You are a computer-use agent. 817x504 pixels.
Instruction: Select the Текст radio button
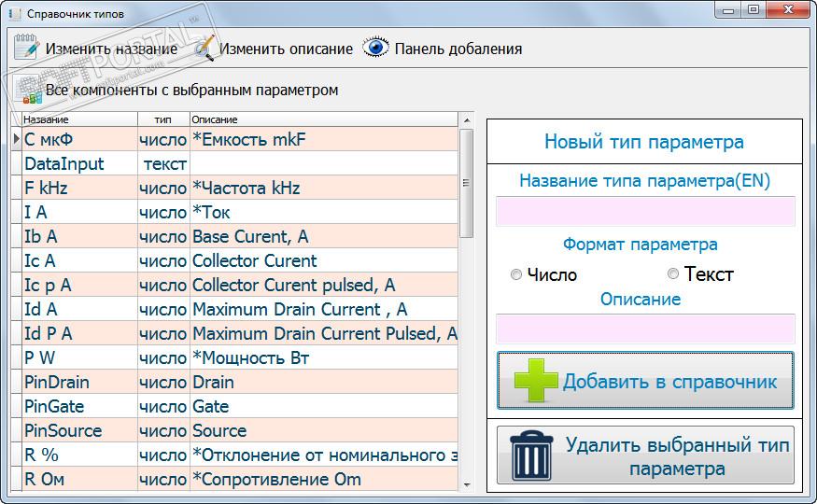pos(673,273)
